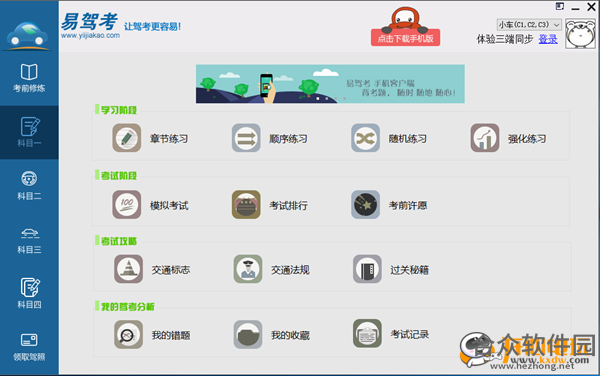
Task: Click the 学习阶段 section heading
Action: click(119, 110)
